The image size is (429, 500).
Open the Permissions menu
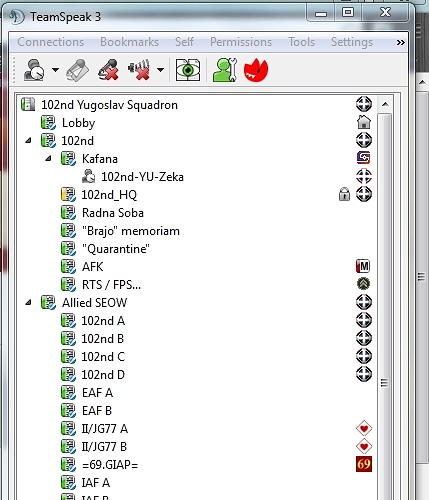241,42
